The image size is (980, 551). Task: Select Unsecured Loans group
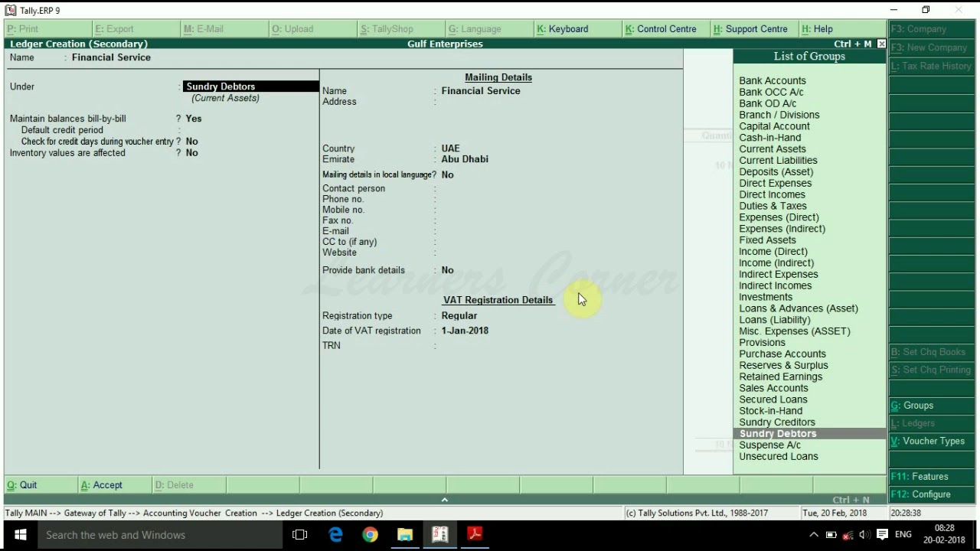(779, 456)
